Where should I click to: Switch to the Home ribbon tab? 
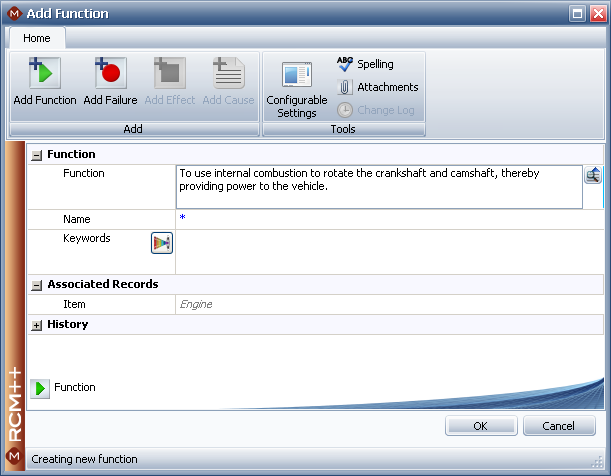(x=37, y=38)
